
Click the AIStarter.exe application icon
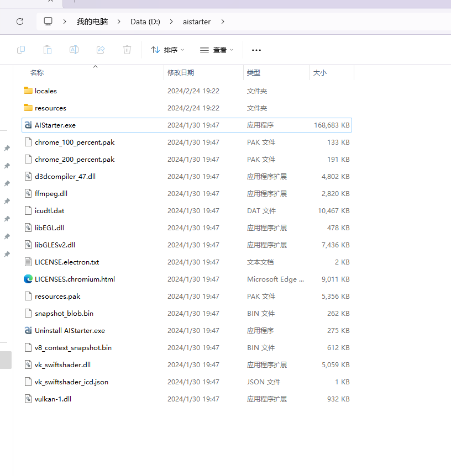[28, 125]
